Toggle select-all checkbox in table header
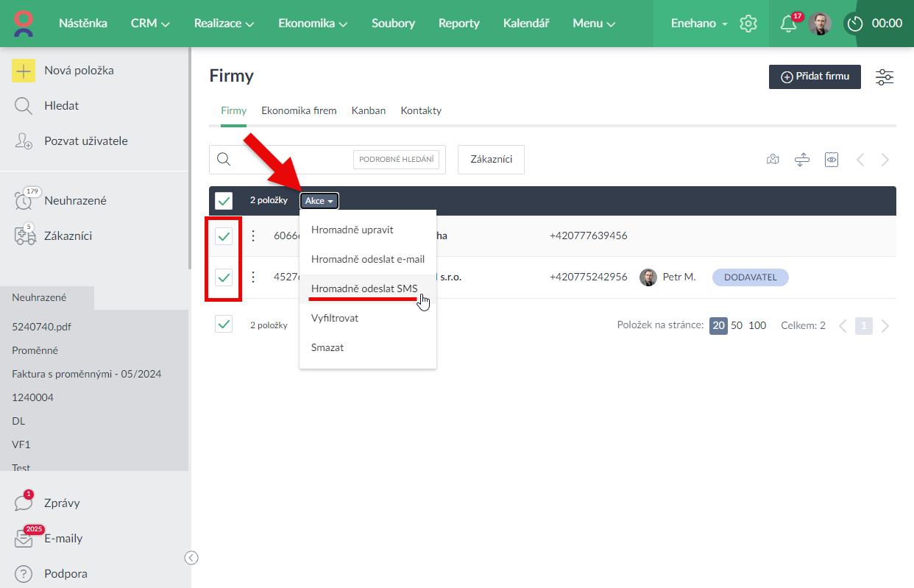 pyautogui.click(x=224, y=201)
